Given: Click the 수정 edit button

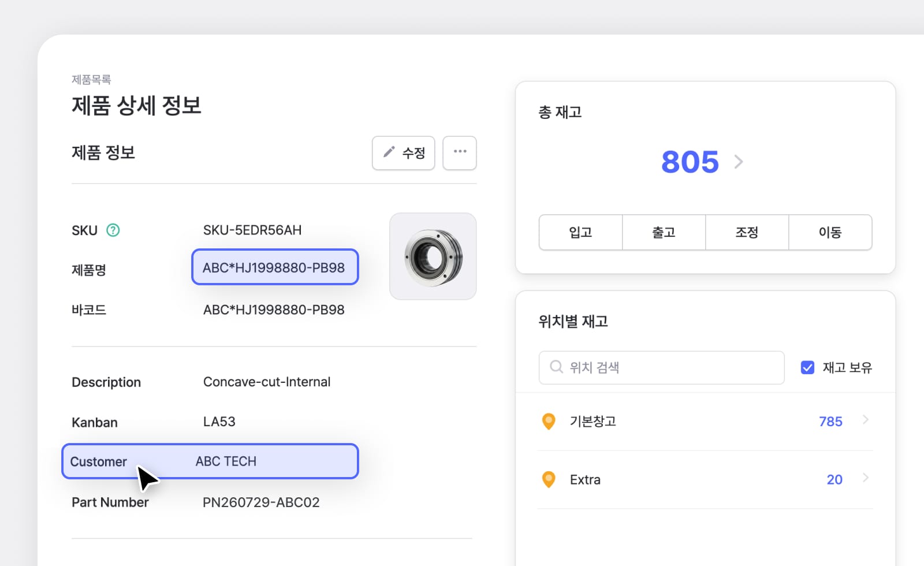Looking at the screenshot, I should (x=404, y=153).
